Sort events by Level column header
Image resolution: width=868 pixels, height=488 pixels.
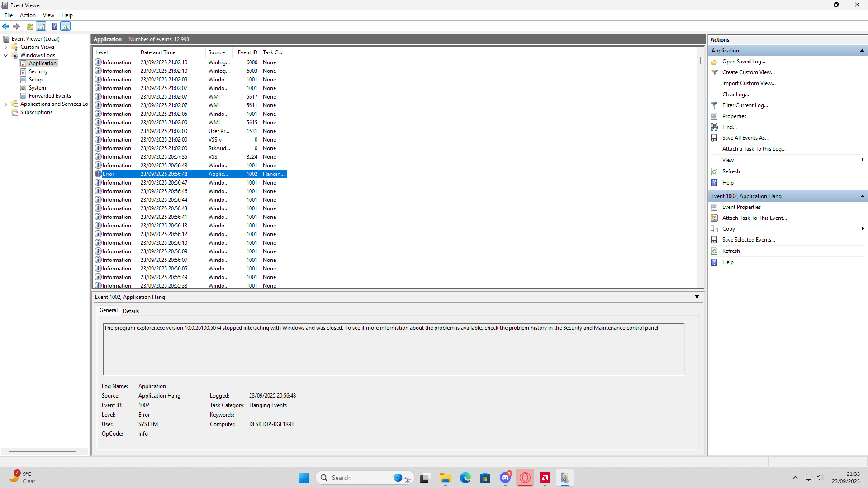[x=115, y=52]
